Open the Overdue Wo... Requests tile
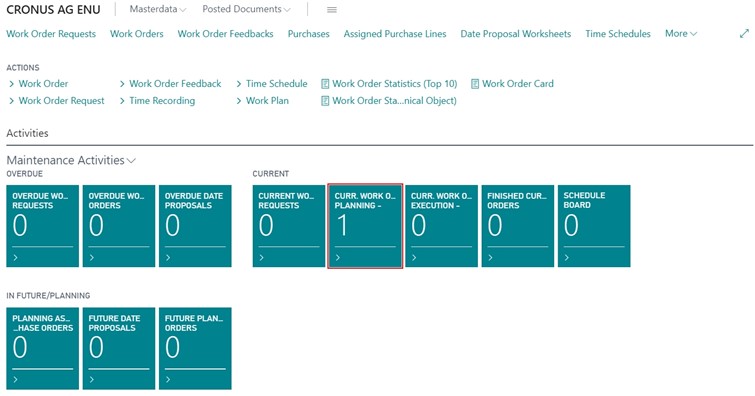The width and height of the screenshot is (755, 396). pos(42,226)
